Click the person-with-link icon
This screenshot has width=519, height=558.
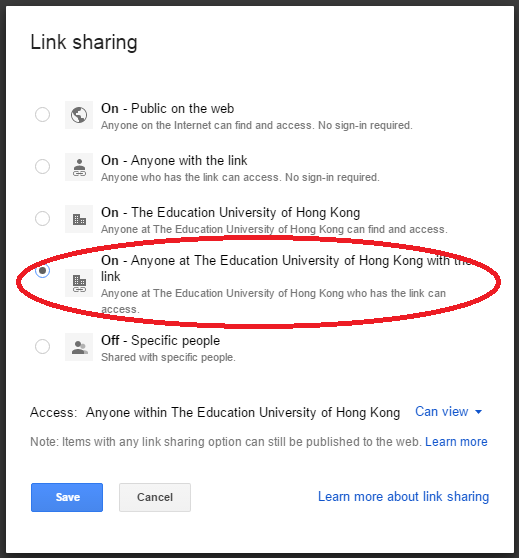[x=79, y=167]
